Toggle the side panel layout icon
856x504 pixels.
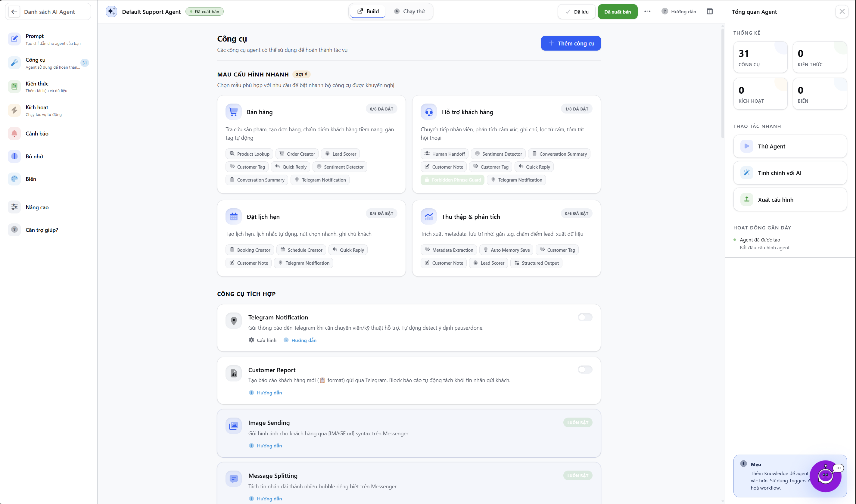coord(710,11)
